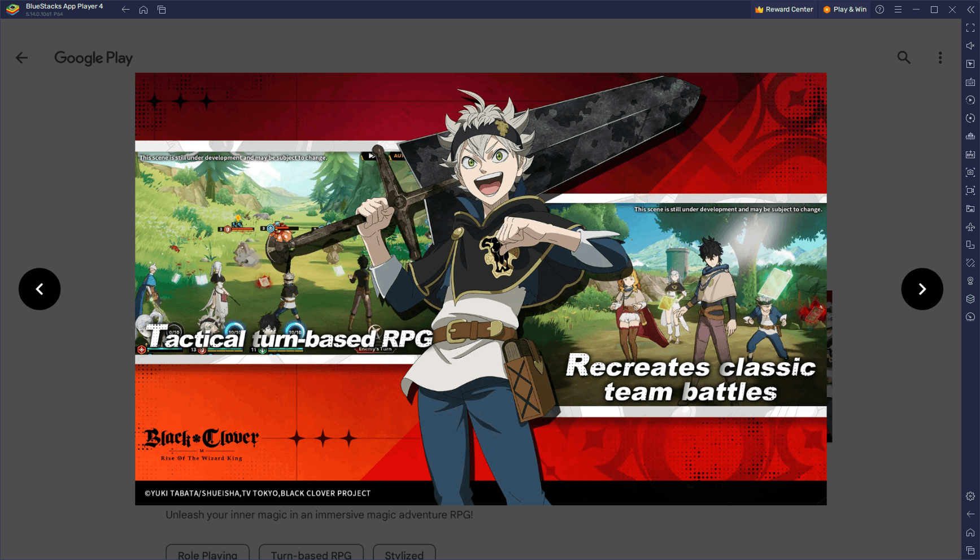Image resolution: width=980 pixels, height=560 pixels.
Task: Click the rotate sync circular icon
Action: pyautogui.click(x=970, y=118)
